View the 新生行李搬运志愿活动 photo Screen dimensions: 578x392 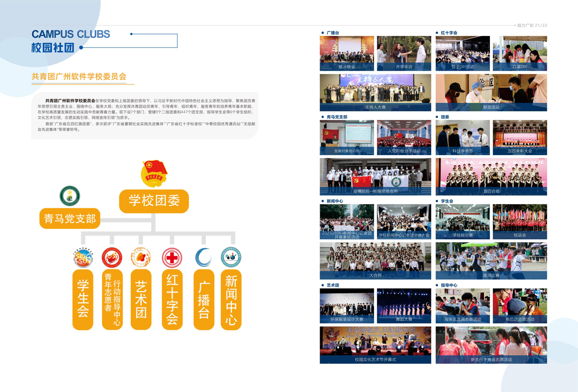(491, 345)
